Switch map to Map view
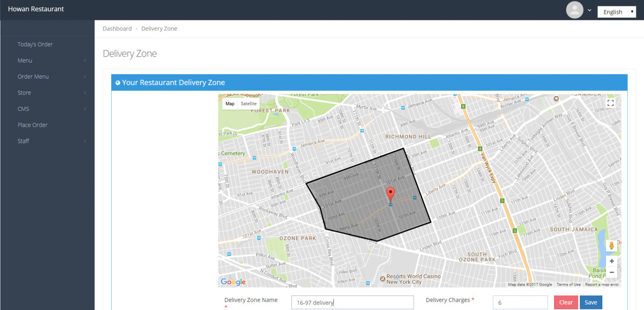Screen dimensions: 644x310 point(230,104)
